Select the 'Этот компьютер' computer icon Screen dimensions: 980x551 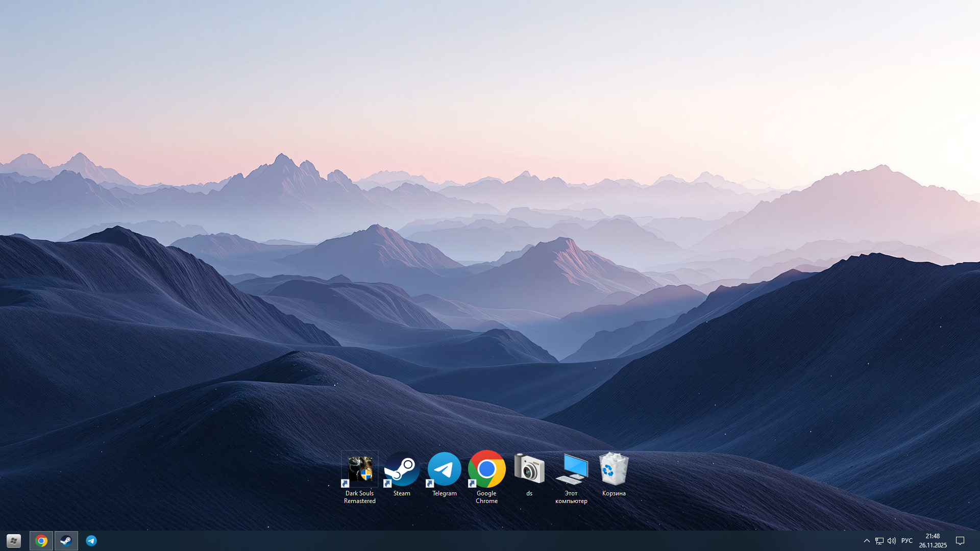572,469
